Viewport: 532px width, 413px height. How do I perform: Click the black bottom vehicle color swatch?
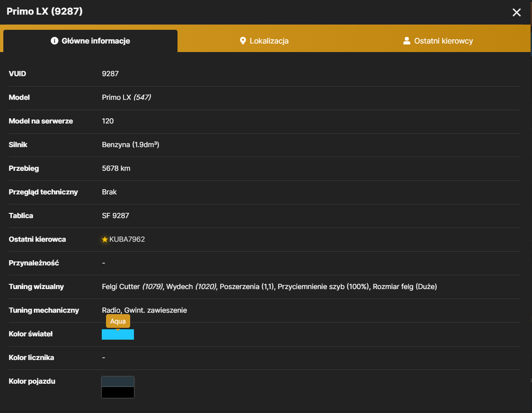[x=118, y=392]
